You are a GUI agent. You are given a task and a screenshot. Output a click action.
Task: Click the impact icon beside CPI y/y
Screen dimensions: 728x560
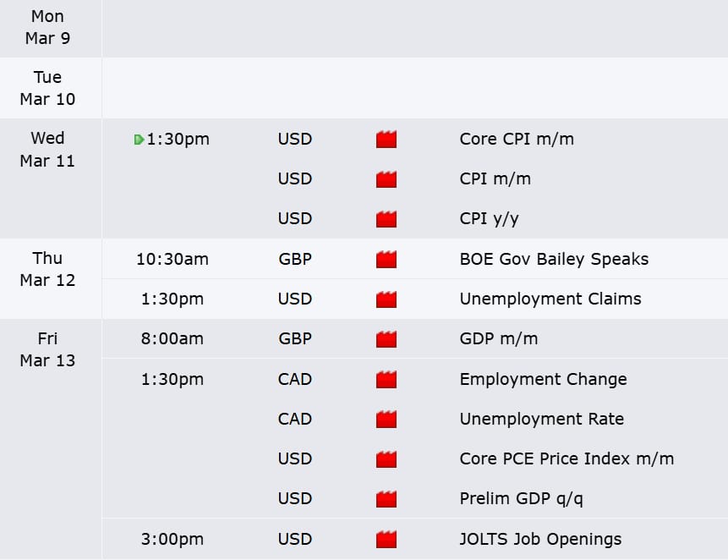[x=386, y=219]
